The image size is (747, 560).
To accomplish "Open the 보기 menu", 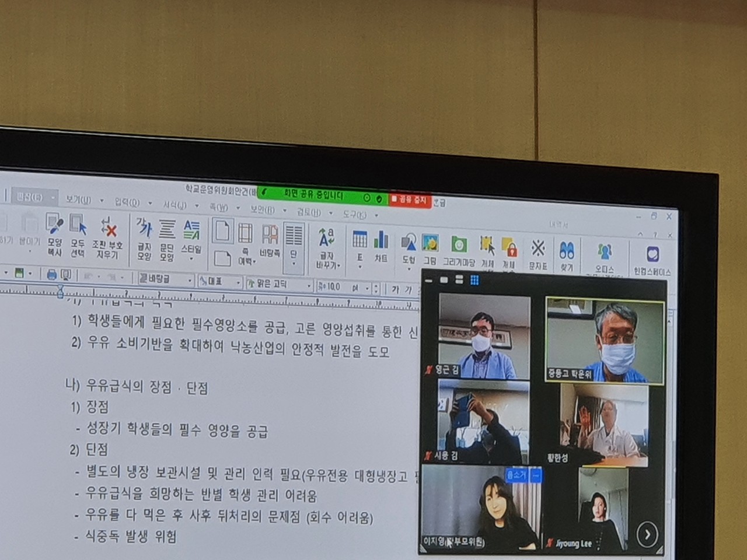I will click(x=78, y=200).
